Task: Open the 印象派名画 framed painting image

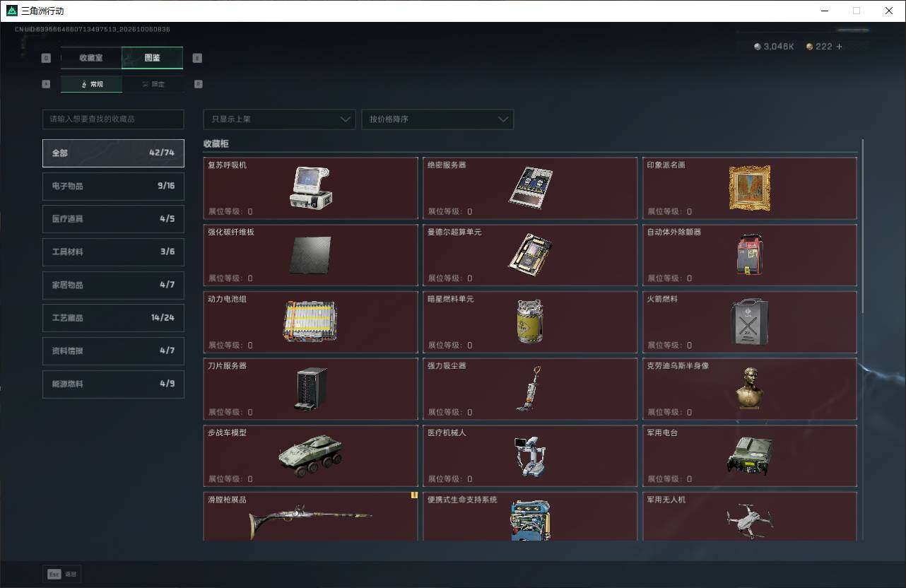Action: [750, 188]
